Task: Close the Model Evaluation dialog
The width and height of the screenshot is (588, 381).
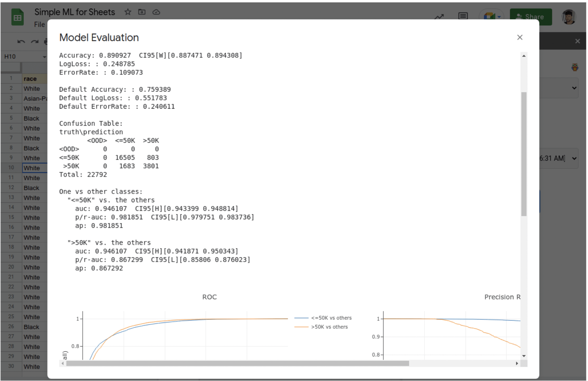Action: point(520,37)
